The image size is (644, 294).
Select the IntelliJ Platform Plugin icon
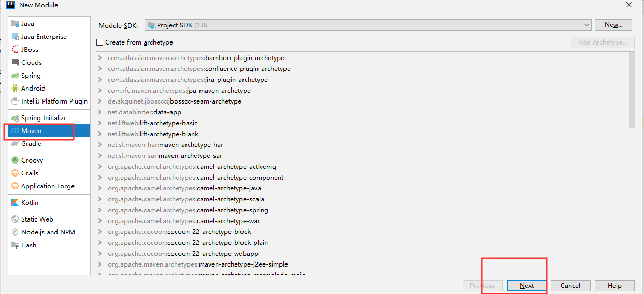click(15, 101)
